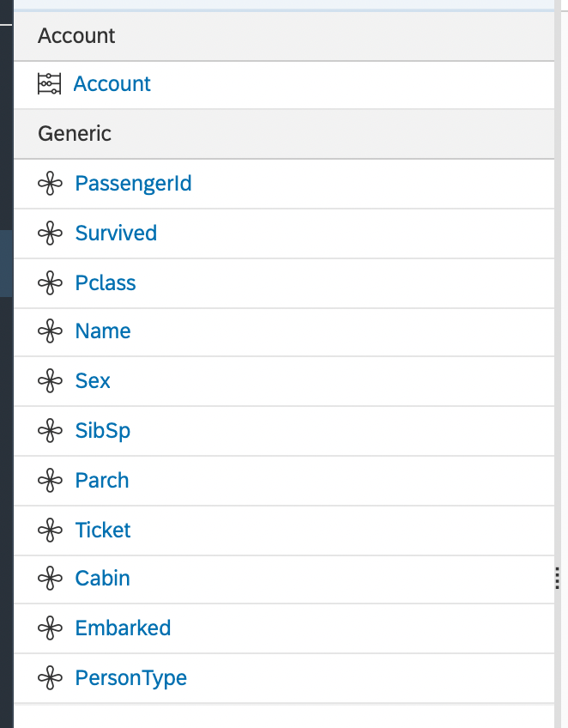Viewport: 568px width, 728px height.
Task: Open the Pclass dimension
Action: tap(106, 283)
